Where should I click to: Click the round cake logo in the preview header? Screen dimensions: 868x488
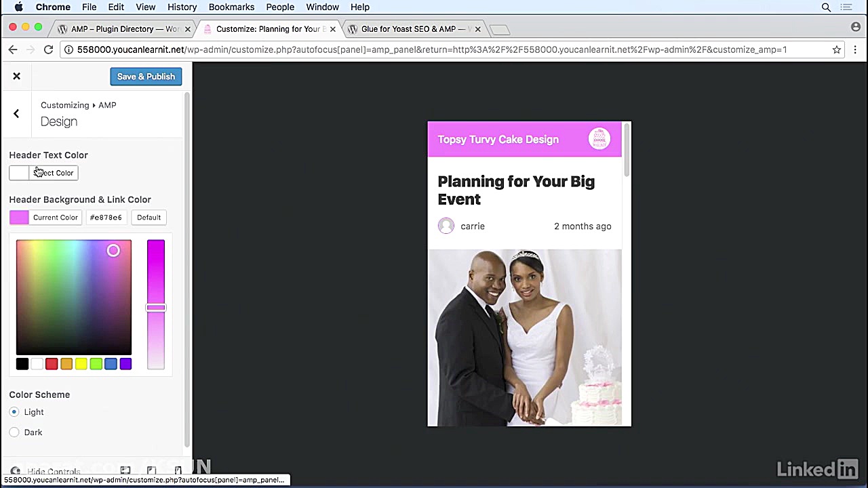point(599,139)
